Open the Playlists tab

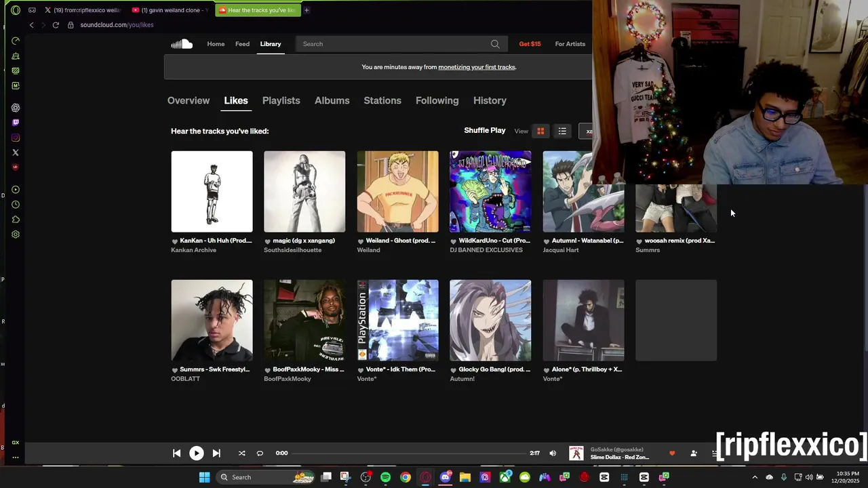click(281, 100)
